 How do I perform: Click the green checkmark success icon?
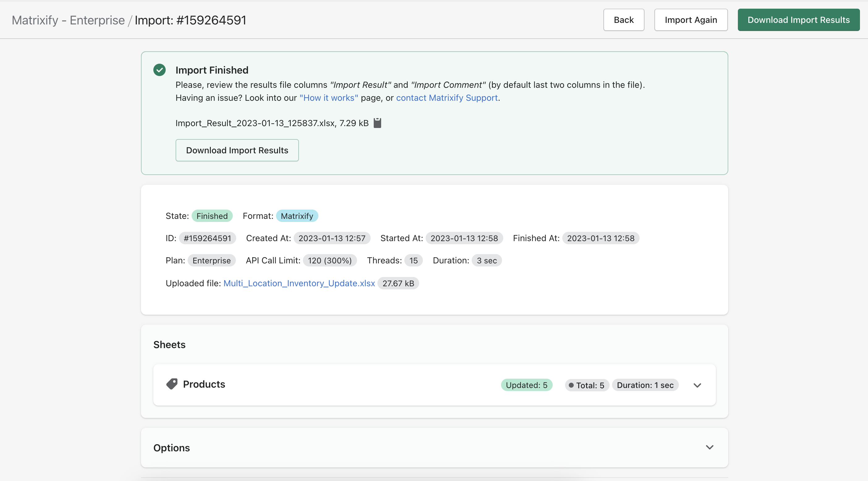click(160, 70)
